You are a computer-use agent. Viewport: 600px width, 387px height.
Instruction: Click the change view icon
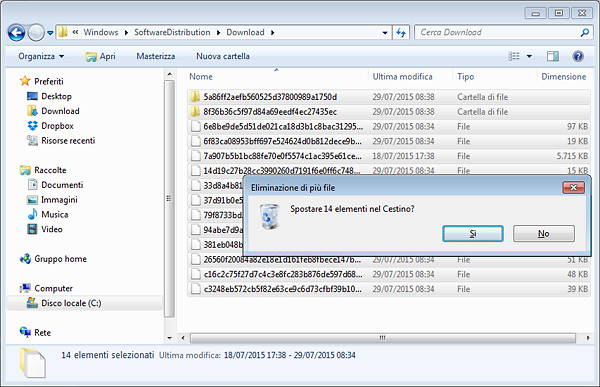pos(514,56)
